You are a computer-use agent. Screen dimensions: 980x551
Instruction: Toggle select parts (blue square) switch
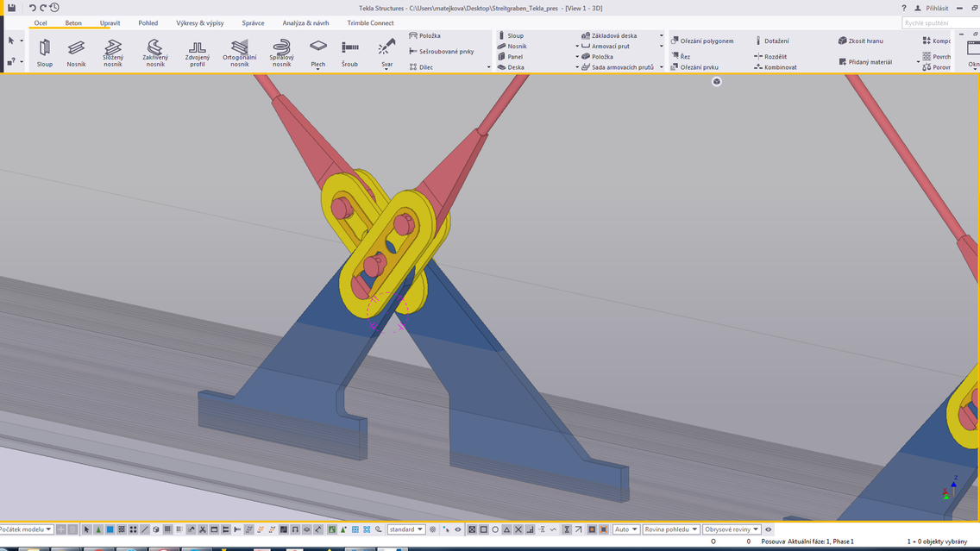[x=110, y=529]
